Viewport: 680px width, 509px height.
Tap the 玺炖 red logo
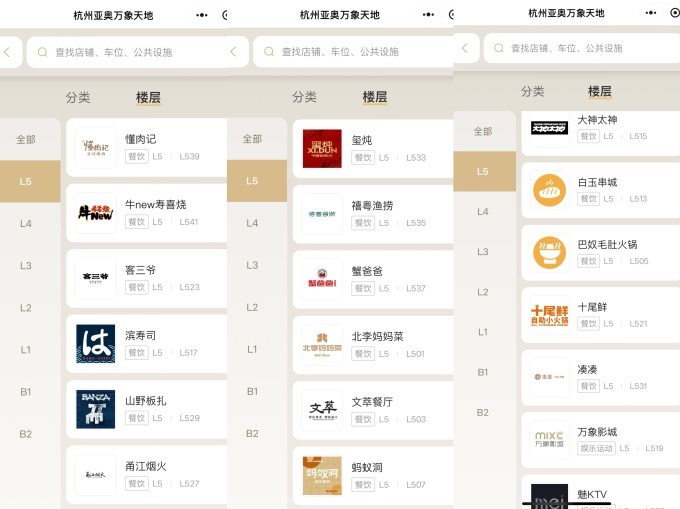[x=322, y=148]
